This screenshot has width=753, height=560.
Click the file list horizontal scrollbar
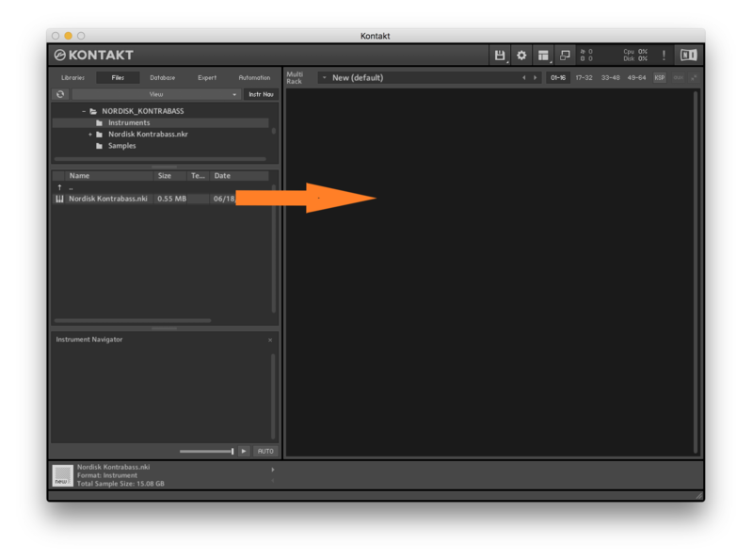pos(133,320)
